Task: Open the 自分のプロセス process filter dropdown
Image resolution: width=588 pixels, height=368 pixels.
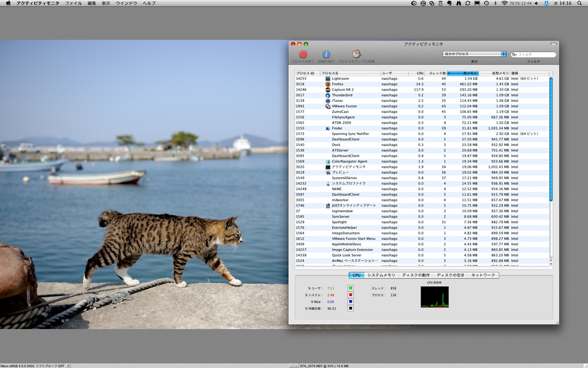Action: [x=475, y=54]
